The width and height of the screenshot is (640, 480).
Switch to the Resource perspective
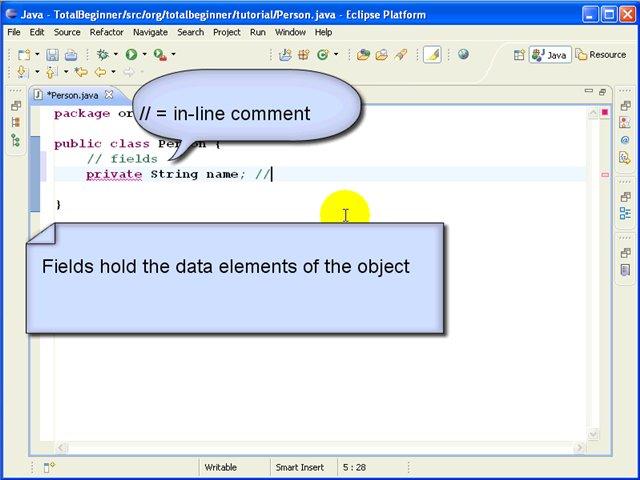click(x=600, y=55)
